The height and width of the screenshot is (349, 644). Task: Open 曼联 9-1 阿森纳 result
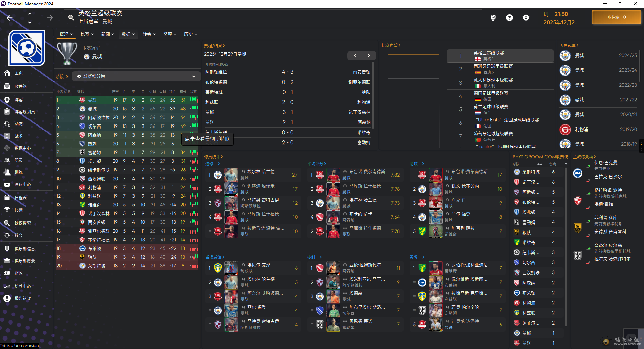click(288, 122)
